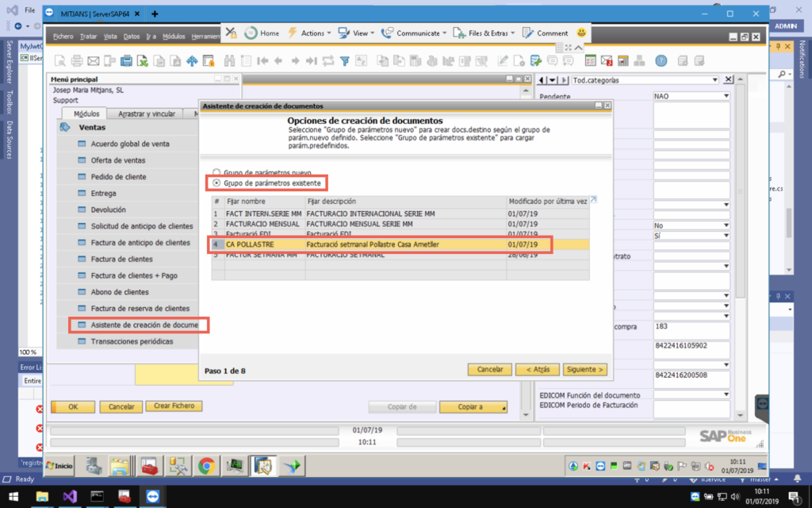The height and width of the screenshot is (508, 812).
Task: Switch to 'Arrastrar y vincular' tab
Action: 147,114
